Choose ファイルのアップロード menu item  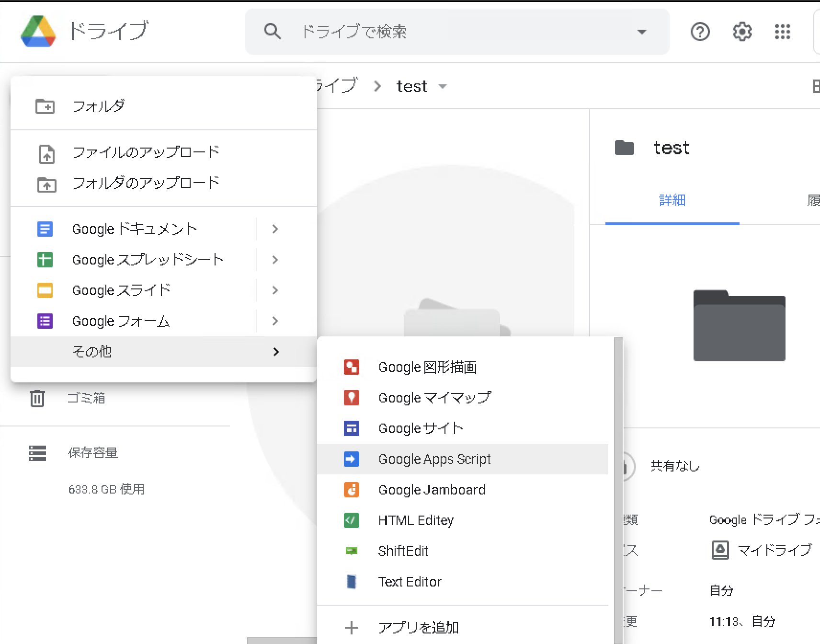tap(164, 153)
